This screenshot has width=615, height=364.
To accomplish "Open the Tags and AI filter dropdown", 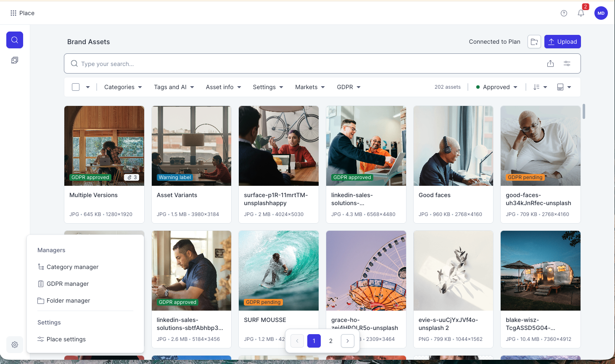I will pos(174,87).
